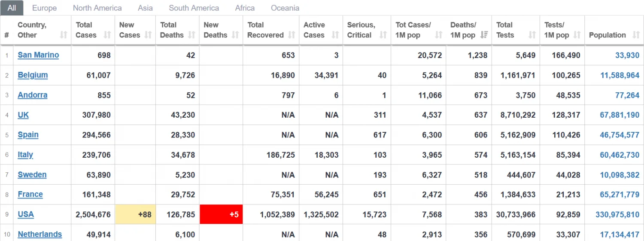Click Netherlands total cases 49,914

pyautogui.click(x=98, y=234)
